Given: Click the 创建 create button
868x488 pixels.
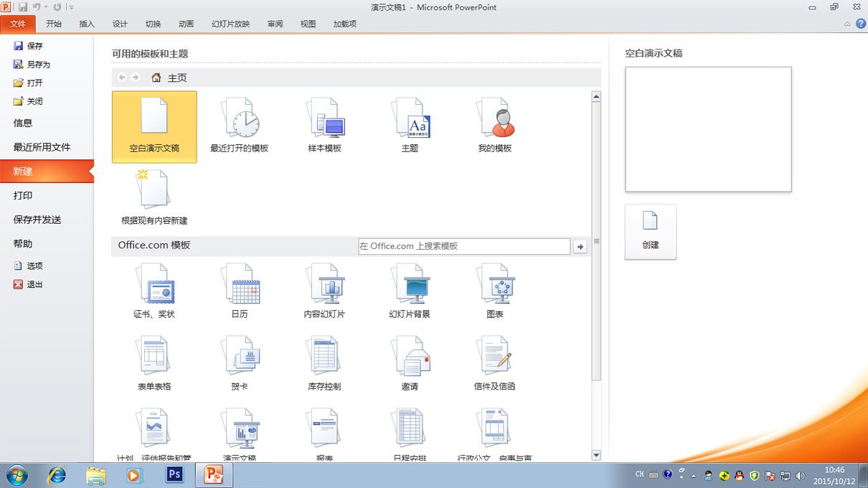Looking at the screenshot, I should tap(651, 232).
